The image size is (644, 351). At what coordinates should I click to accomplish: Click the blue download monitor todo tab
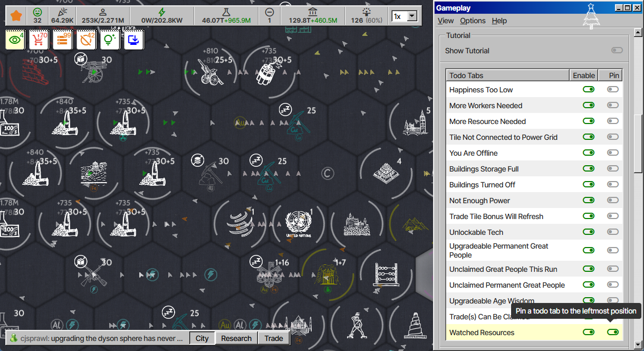tap(133, 40)
